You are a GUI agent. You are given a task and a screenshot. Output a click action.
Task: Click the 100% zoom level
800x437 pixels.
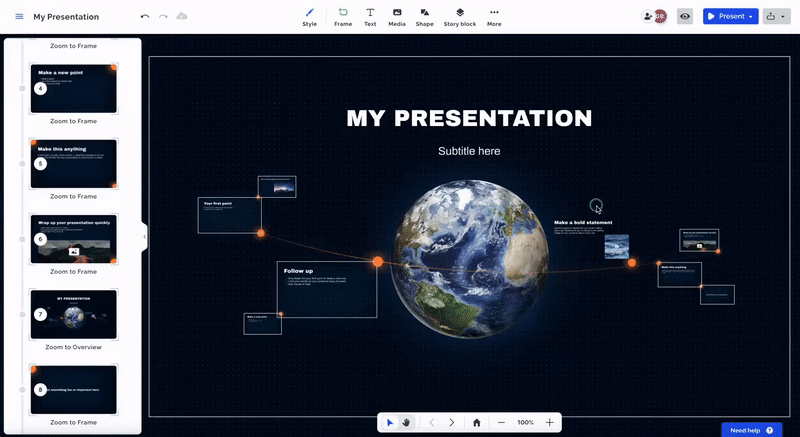point(526,422)
